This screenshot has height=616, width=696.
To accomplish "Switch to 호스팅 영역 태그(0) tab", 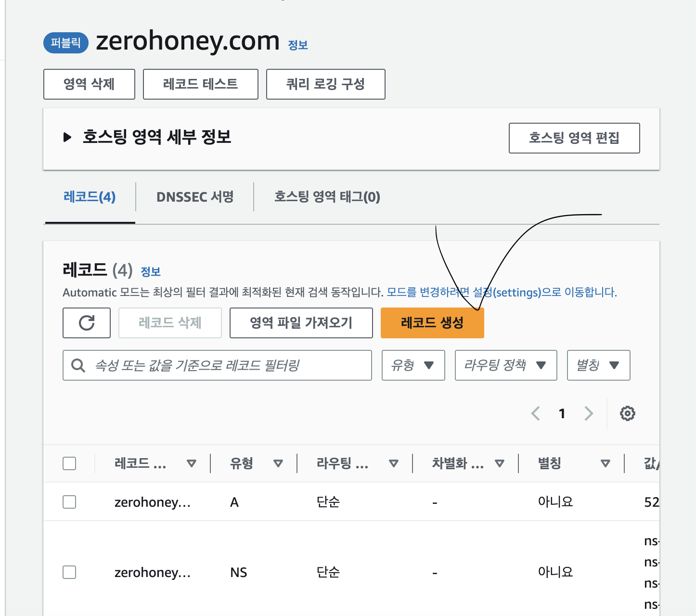I will point(327,197).
